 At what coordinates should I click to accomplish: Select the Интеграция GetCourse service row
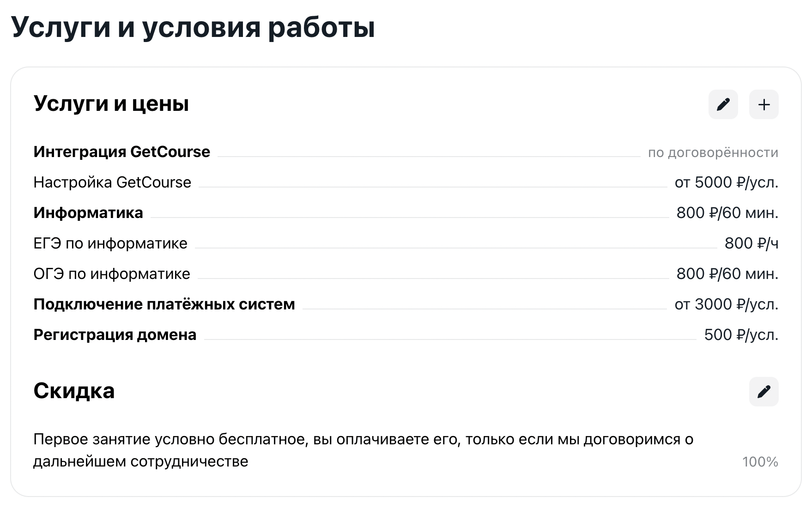pyautogui.click(x=121, y=151)
